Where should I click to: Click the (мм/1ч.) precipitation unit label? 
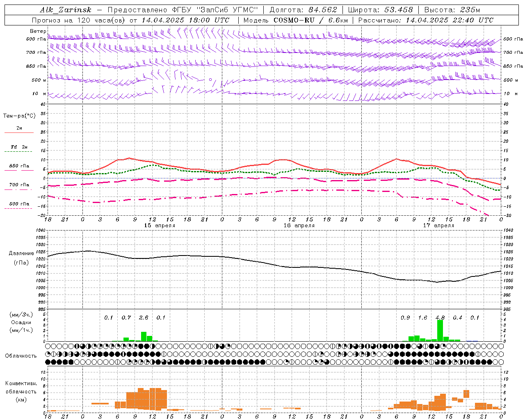(21, 331)
